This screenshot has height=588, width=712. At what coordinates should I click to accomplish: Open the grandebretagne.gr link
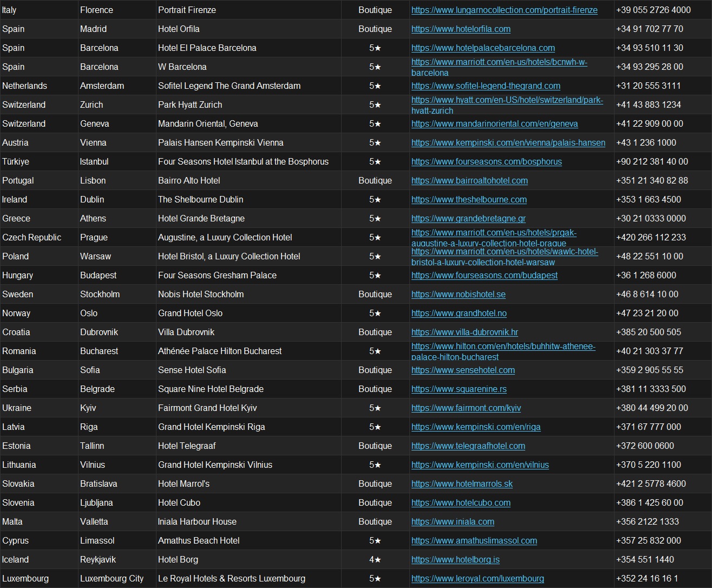468,218
